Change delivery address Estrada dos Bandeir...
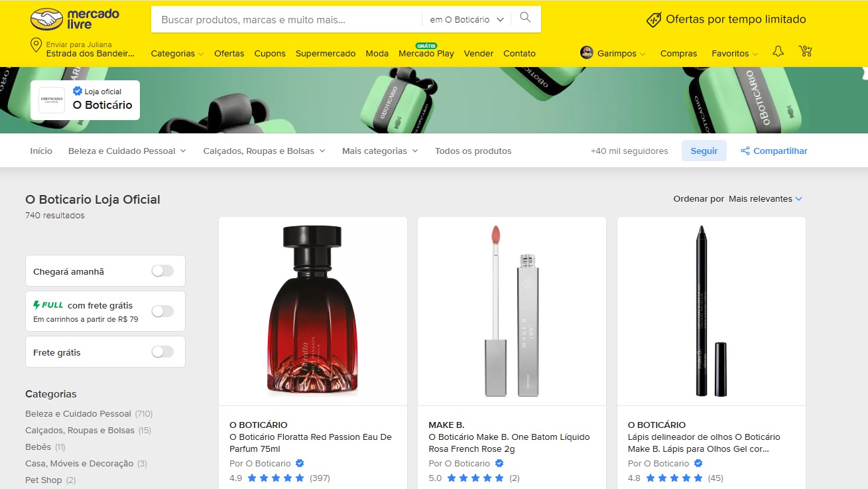Screen dimensions: 868x489 pos(90,53)
